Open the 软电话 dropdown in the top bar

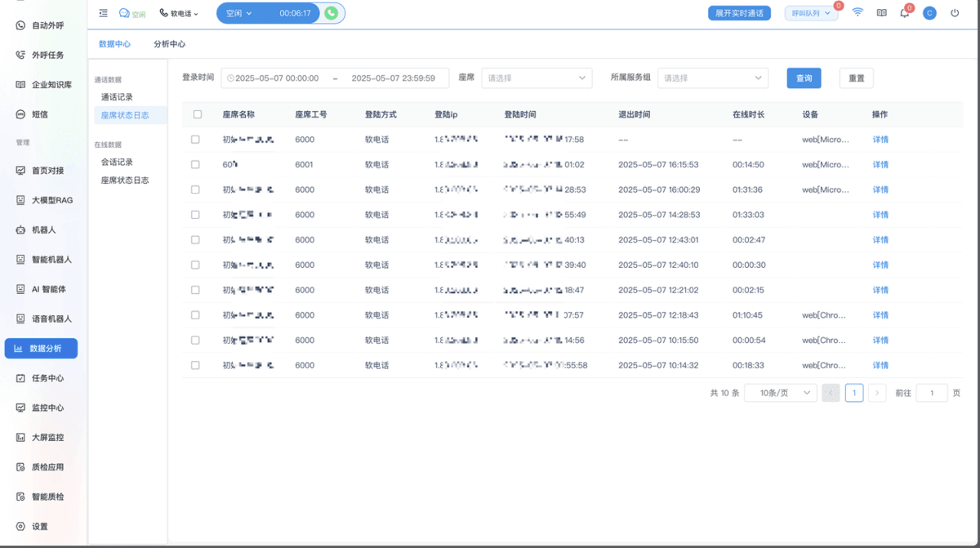(179, 13)
